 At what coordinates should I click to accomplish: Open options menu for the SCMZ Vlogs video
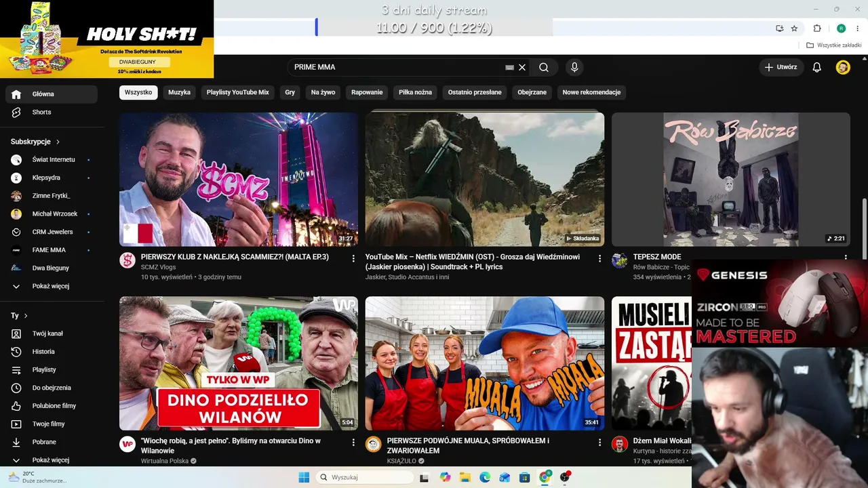(353, 258)
